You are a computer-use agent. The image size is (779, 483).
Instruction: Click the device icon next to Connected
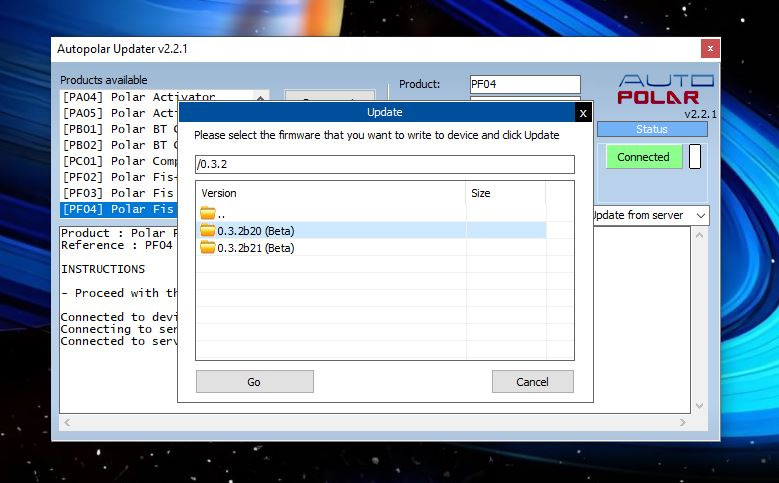coord(695,157)
